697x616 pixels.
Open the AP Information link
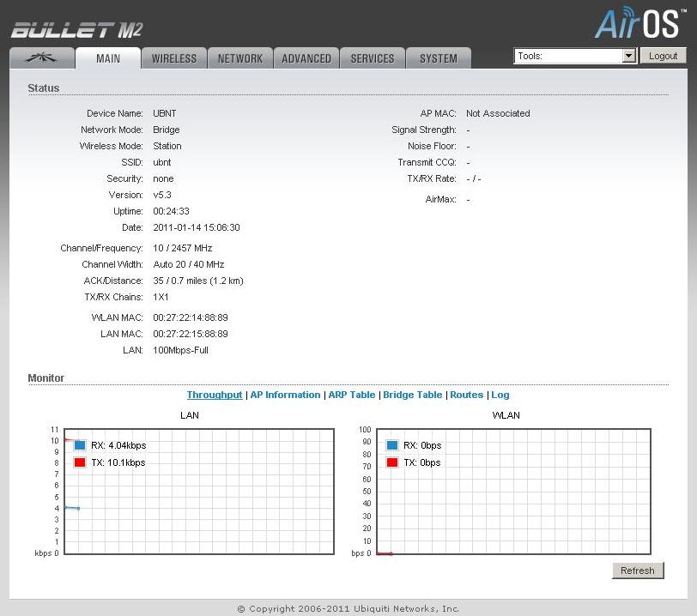[285, 395]
